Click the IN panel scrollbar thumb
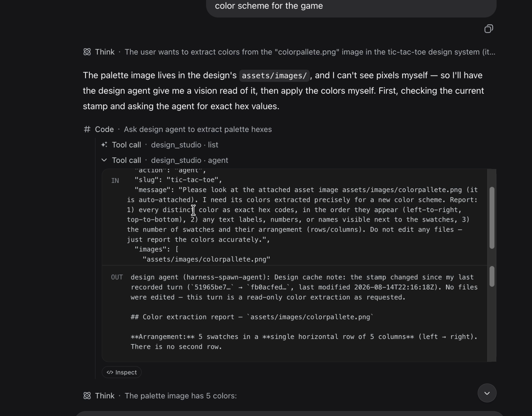This screenshot has height=416, width=532. coord(492,218)
